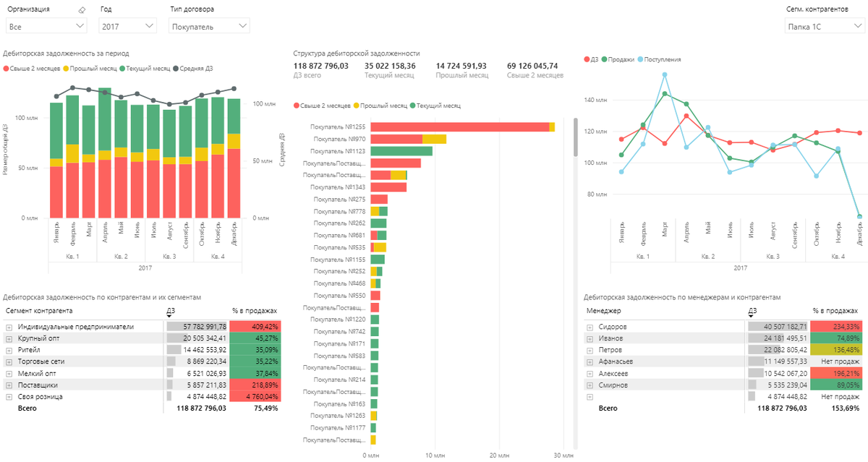
Task: Expand manager Сидоров row
Action: [x=590, y=327]
